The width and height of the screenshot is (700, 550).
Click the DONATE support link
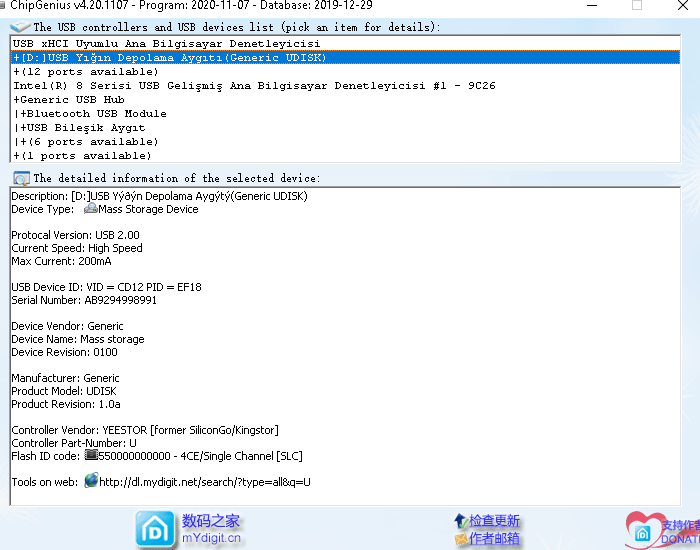[x=680, y=532]
